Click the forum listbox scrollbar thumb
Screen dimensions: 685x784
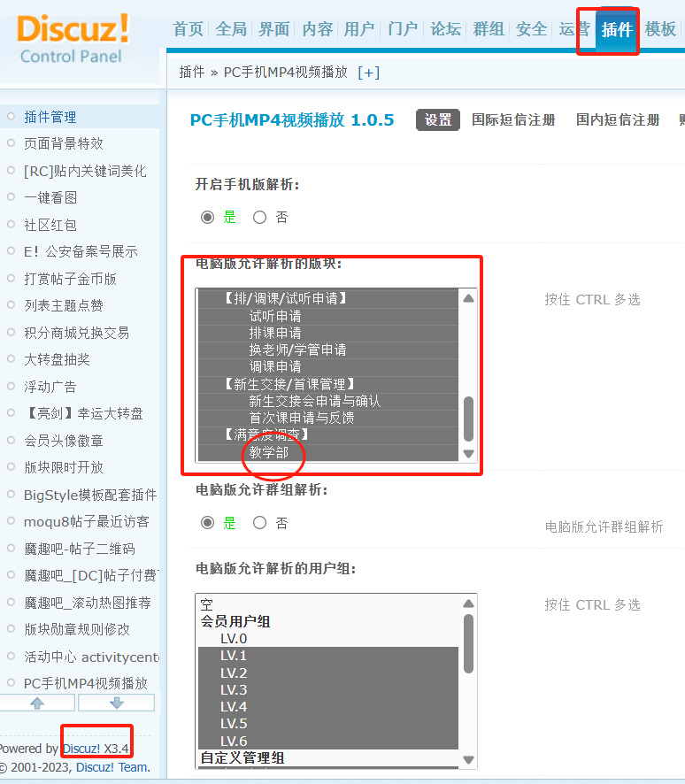pyautogui.click(x=468, y=418)
